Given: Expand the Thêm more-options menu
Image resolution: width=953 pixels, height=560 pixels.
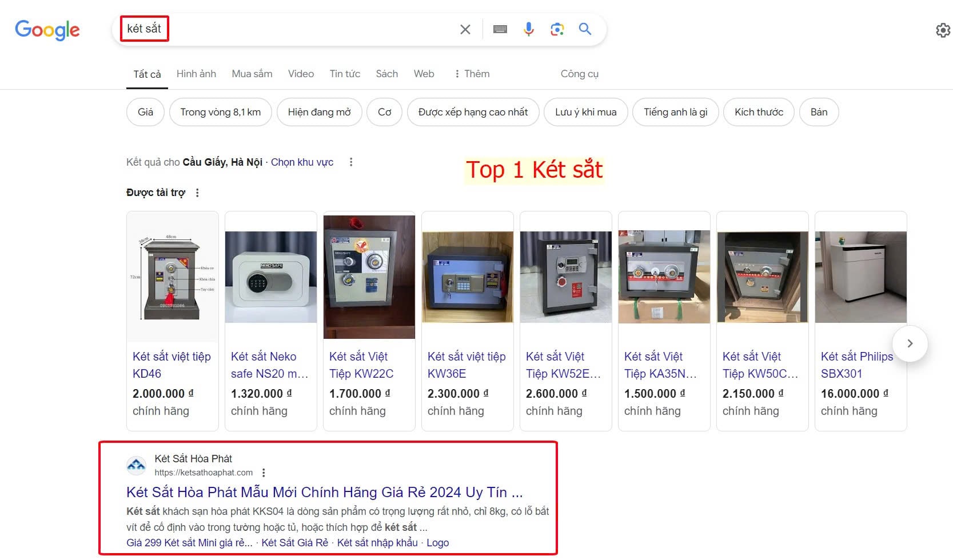Looking at the screenshot, I should [472, 74].
